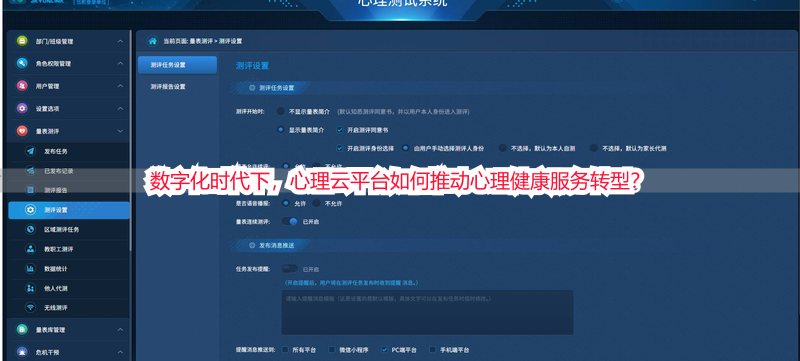Image resolution: width=800 pixels, height=361 pixels.
Task: Click into the reminder message template textarea
Action: pyautogui.click(x=427, y=313)
